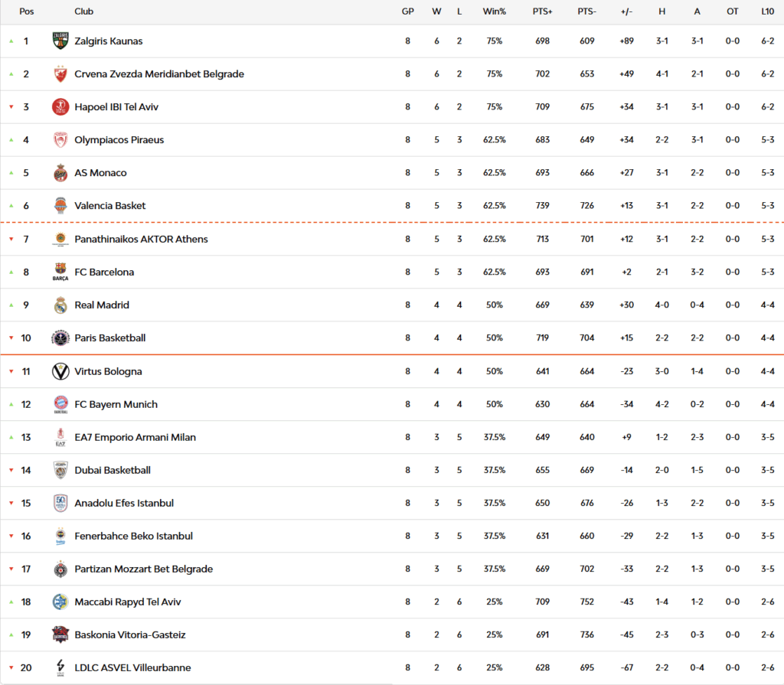Click the L10 column header
784x685 pixels.
pos(767,11)
